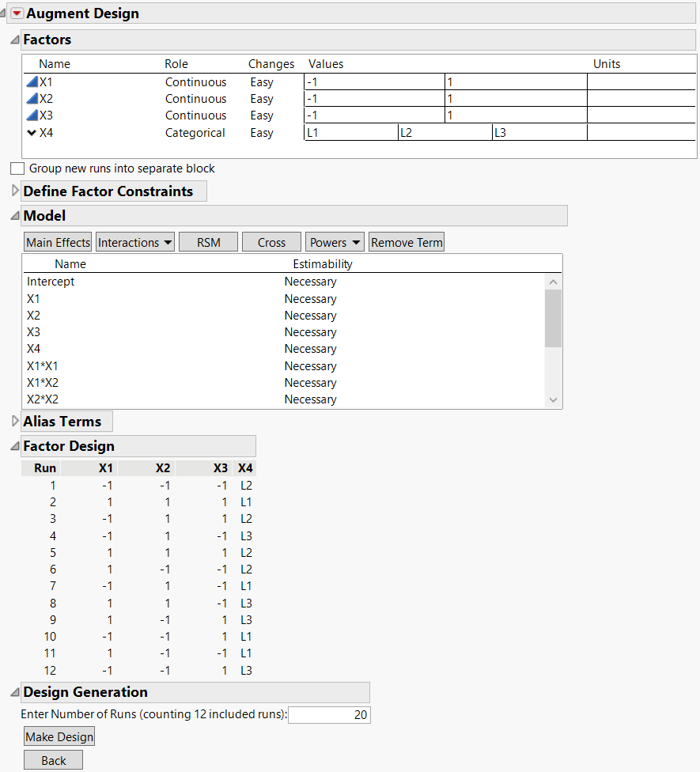700x772 pixels.
Task: Click the Categorical role of X4
Action: 195,132
